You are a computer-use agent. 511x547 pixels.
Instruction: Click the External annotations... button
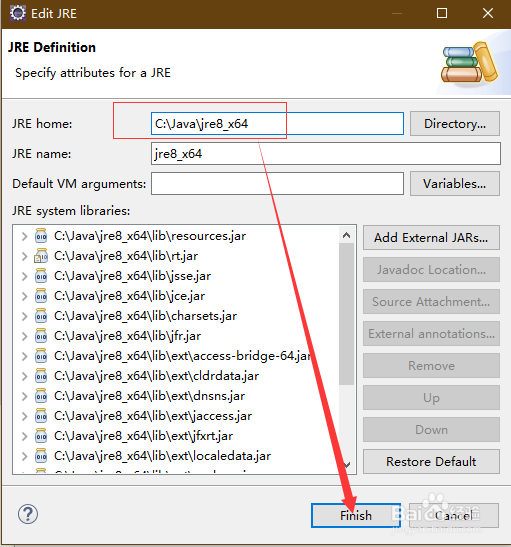pos(431,334)
